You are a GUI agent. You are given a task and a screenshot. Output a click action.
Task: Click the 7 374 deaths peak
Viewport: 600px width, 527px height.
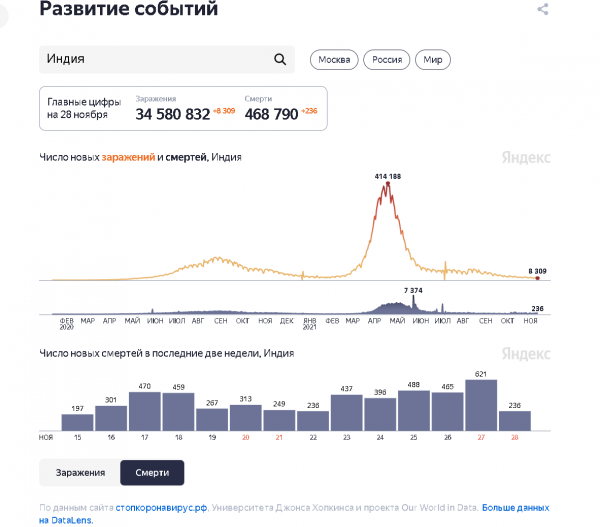point(415,298)
